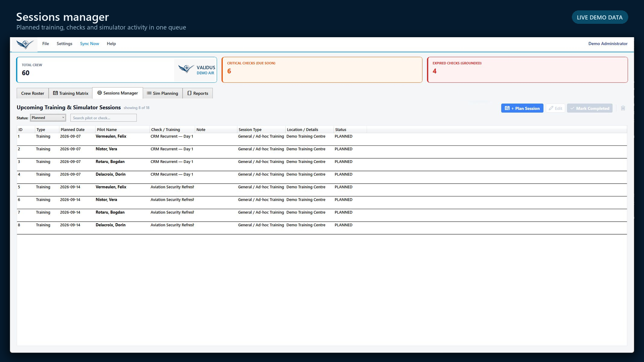Screen dimensions: 644x362
Task: Click CRM Recurrent — Day 1 in session 1
Action: point(172,136)
